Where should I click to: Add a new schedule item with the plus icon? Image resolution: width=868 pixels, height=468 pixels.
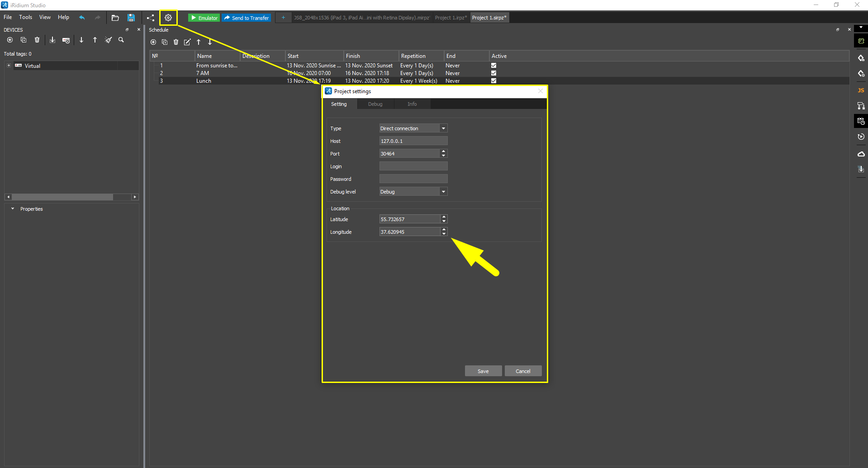pyautogui.click(x=153, y=42)
